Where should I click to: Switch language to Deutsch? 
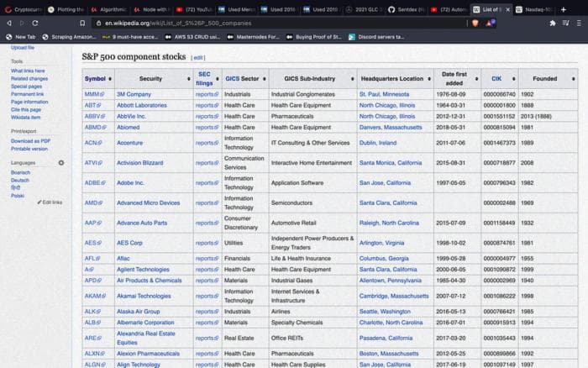(20, 181)
